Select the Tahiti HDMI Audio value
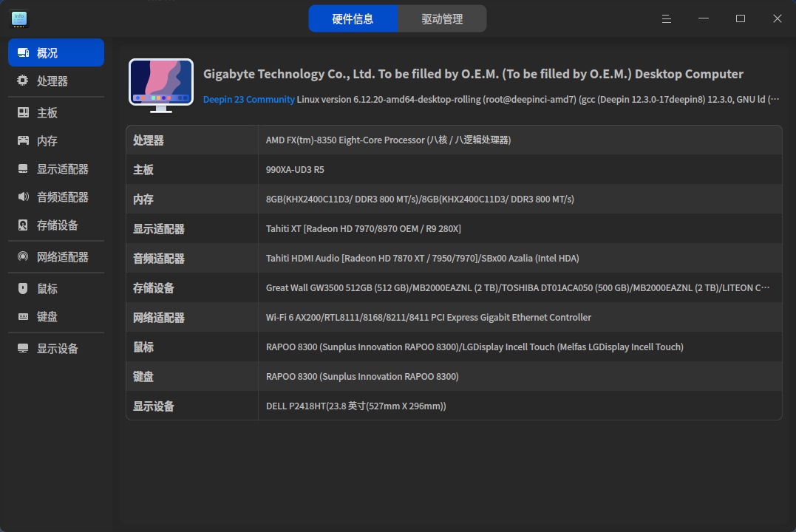Viewport: 796px width, 532px height. 422,259
